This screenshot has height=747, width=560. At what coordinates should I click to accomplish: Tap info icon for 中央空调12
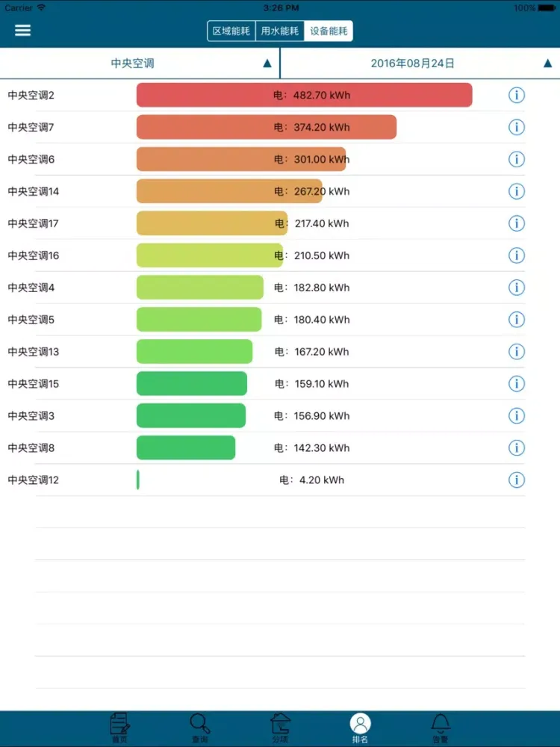point(517,480)
